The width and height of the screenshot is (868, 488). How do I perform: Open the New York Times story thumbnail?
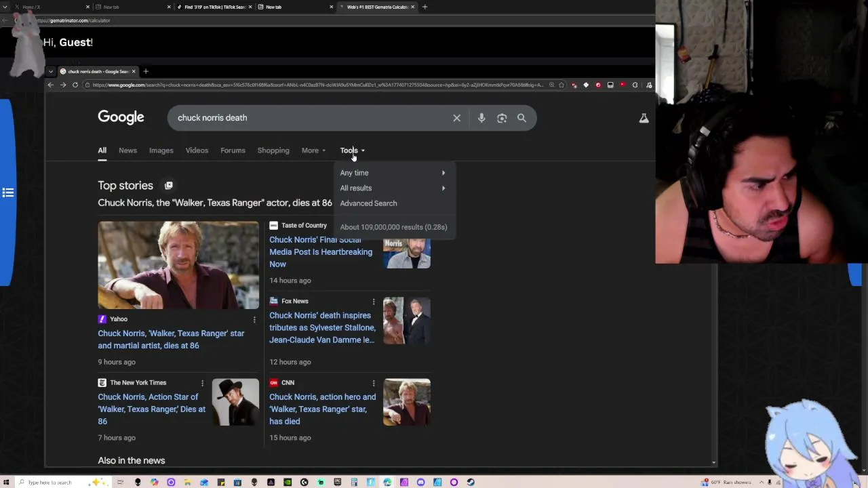235,402
